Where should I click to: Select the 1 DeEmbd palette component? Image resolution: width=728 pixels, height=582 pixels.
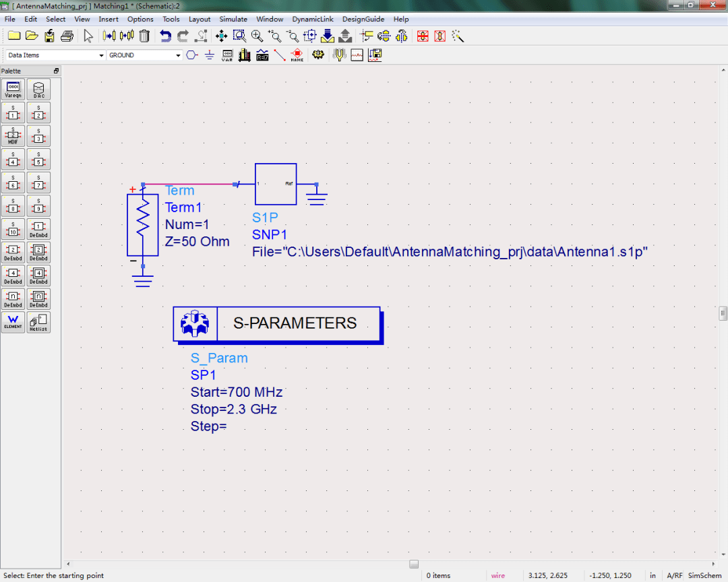(x=38, y=229)
